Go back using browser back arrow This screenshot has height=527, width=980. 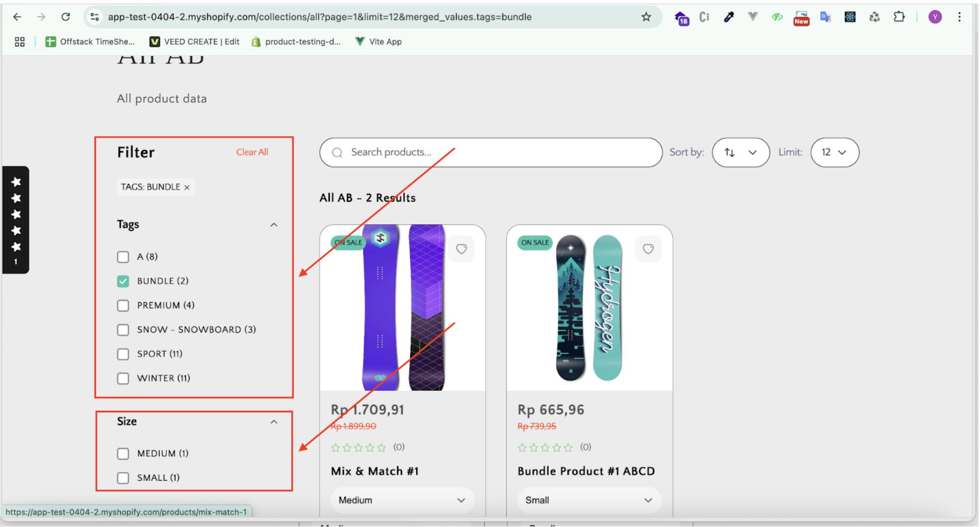(x=17, y=17)
